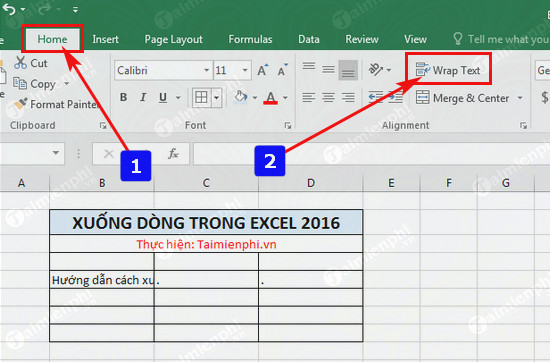Screen dimensions: 550x362
Task: Select Align Left icon
Action: pos(309,97)
